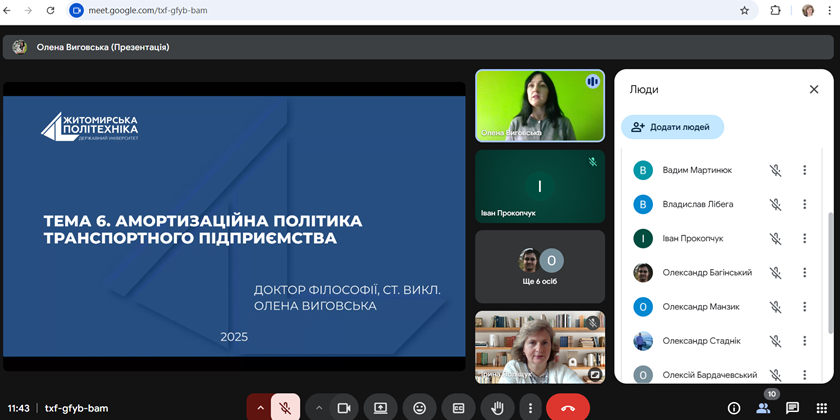
Task: Open meeting details info icon
Action: 733,408
